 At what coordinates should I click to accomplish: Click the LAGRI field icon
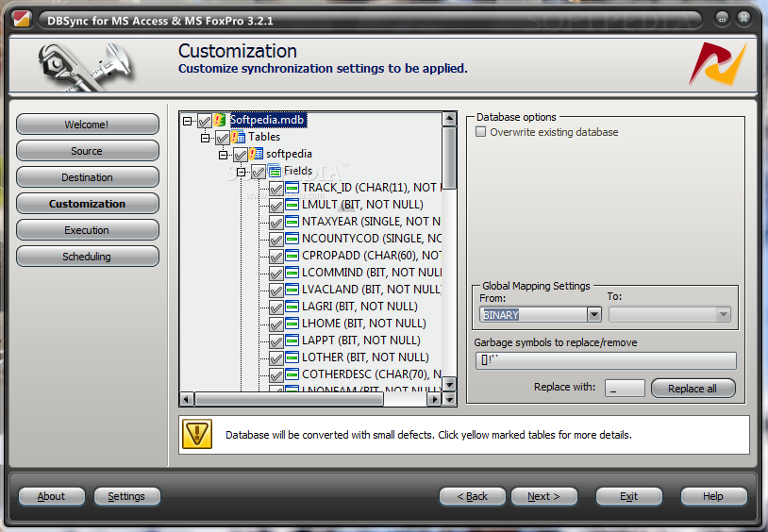click(292, 307)
